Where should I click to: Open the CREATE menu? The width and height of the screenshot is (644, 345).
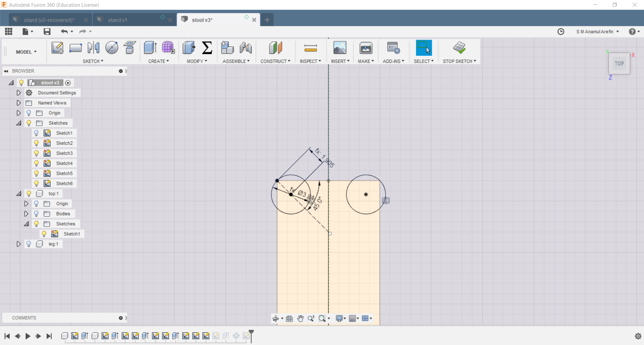click(159, 61)
